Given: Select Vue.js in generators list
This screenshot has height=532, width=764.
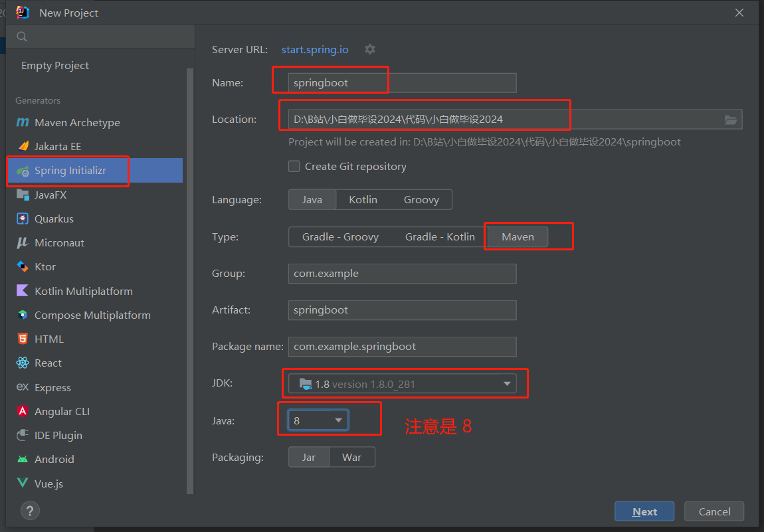Looking at the screenshot, I should click(x=48, y=484).
